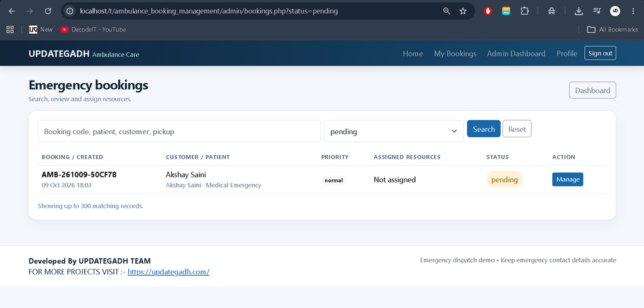Open the Extensions puzzle icon
The height and width of the screenshot is (308, 644).
click(525, 11)
